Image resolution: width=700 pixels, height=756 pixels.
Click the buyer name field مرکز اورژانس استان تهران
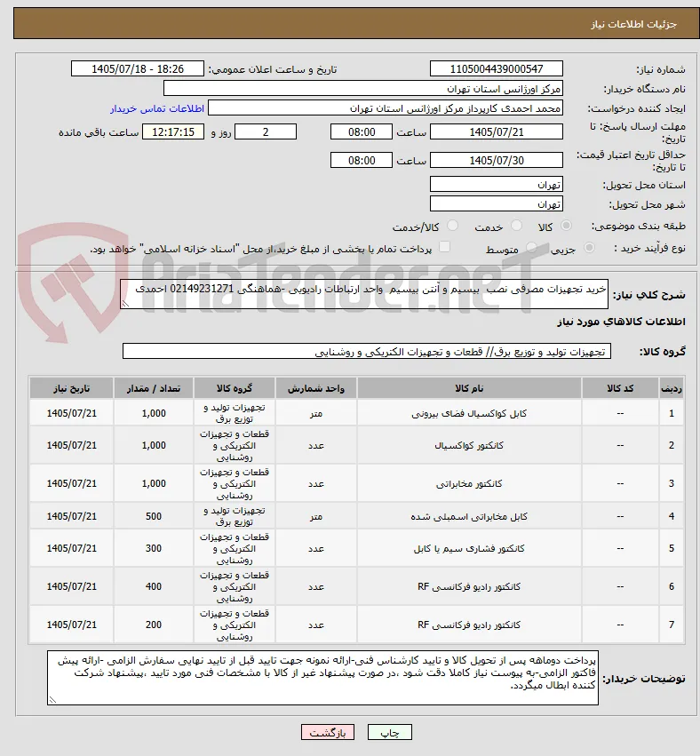pos(363,89)
